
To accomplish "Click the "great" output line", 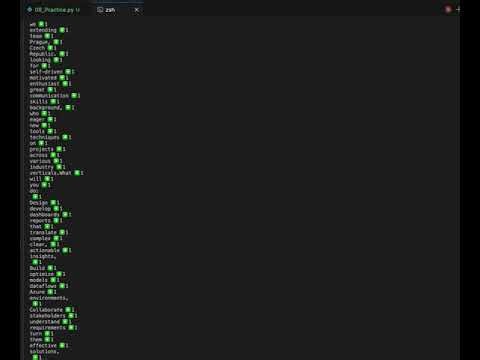I will 43,90.
